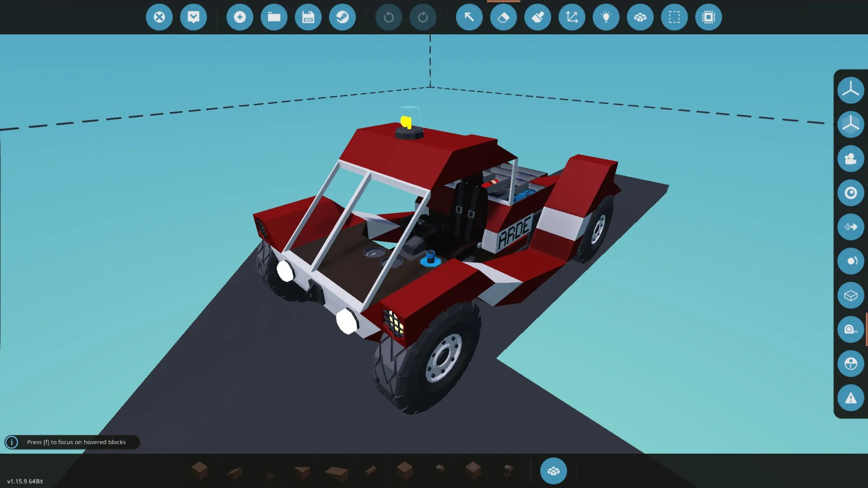
Task: Select the dashed selection box tool
Action: click(674, 17)
